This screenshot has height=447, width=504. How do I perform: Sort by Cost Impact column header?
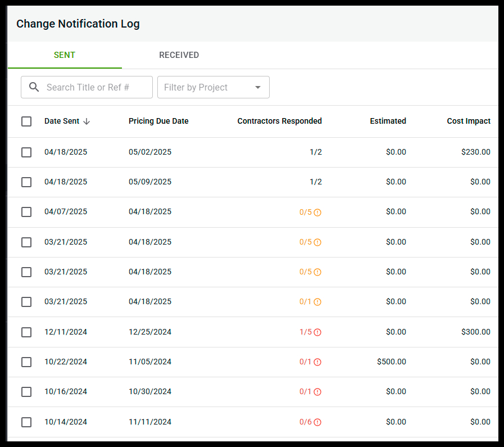tap(469, 121)
